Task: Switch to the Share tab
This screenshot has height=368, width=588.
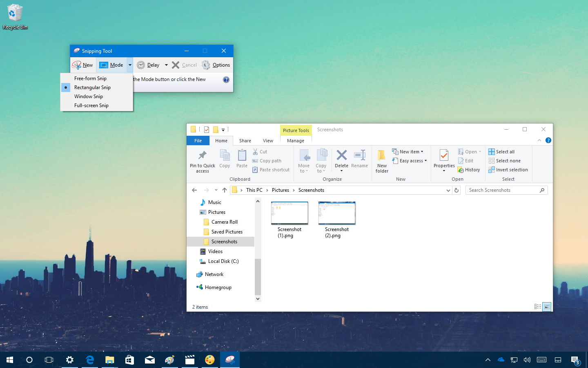Action: [x=245, y=140]
